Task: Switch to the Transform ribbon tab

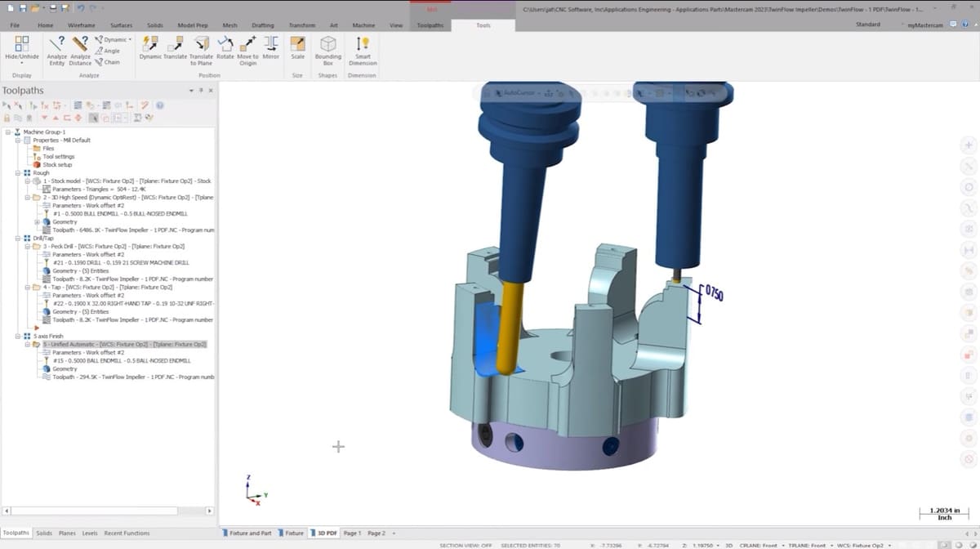Action: (302, 25)
